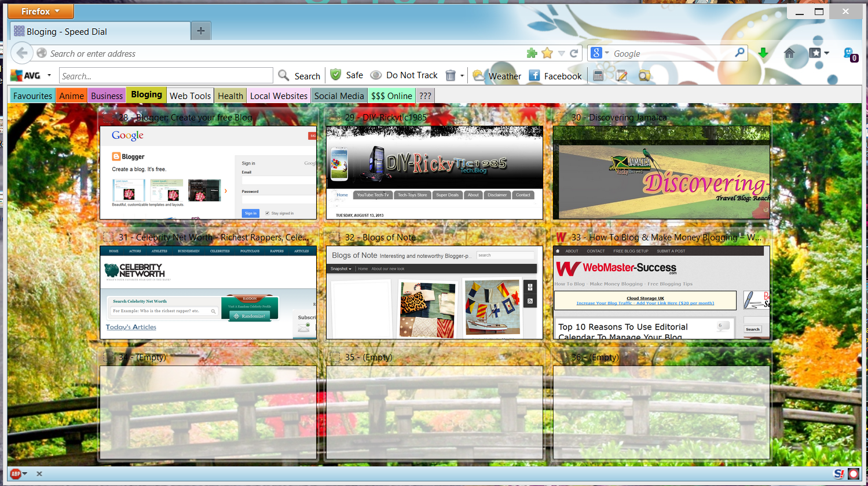Click title '28 - Blogger: Create your free Blog'

pos(185,118)
